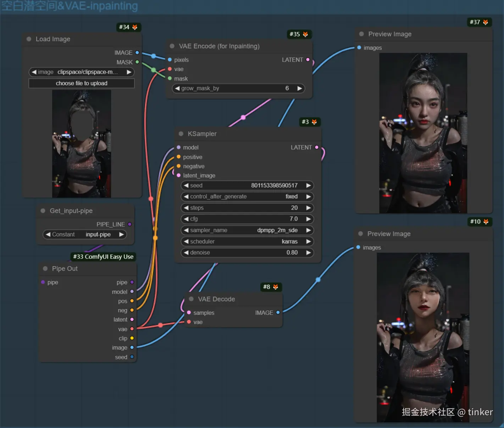
Task: Collapse the VAE Encode (for Inpainting) node dot
Action: [172, 46]
